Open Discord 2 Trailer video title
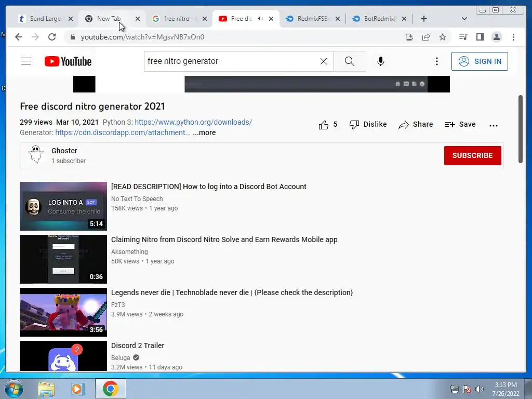Viewport: 532px width, 399px height. tap(138, 345)
